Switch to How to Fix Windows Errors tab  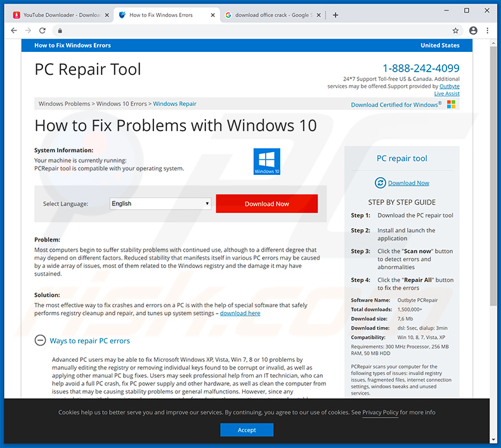point(166,15)
